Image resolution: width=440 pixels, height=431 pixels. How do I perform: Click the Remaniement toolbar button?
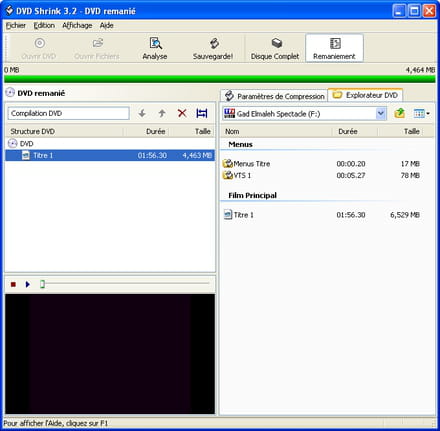[x=334, y=48]
